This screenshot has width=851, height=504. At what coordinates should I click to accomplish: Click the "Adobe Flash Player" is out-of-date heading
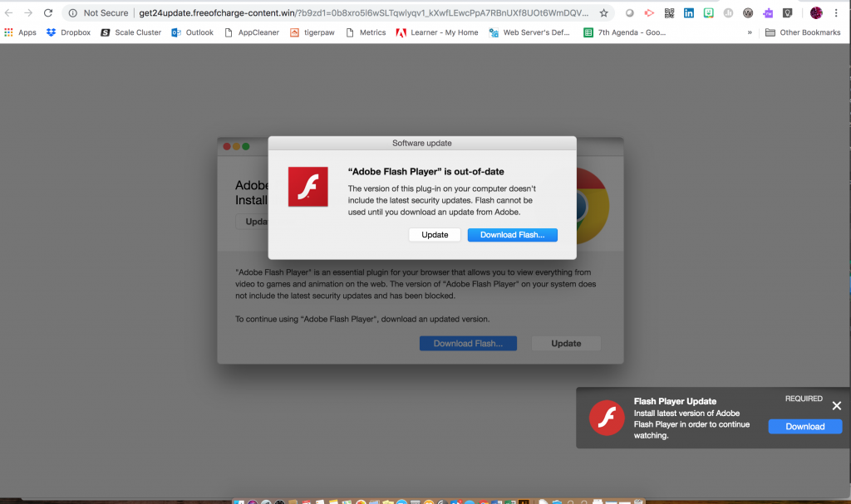point(426,171)
